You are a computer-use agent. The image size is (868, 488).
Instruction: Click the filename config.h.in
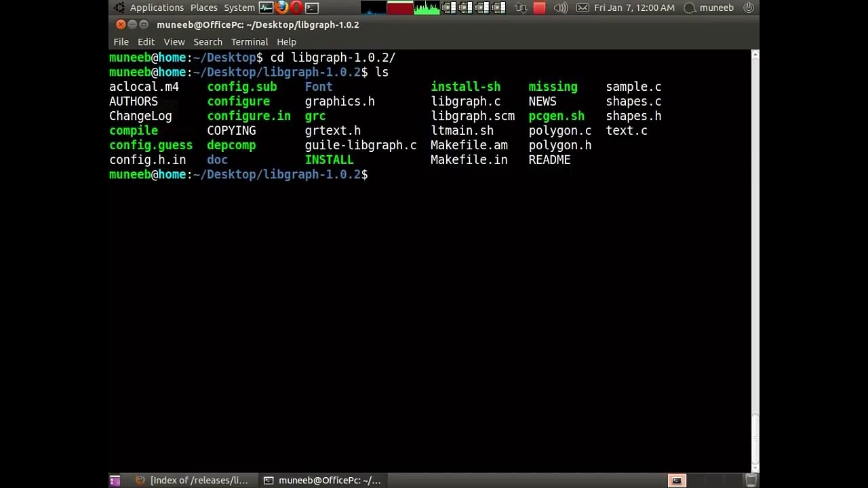[147, 160]
